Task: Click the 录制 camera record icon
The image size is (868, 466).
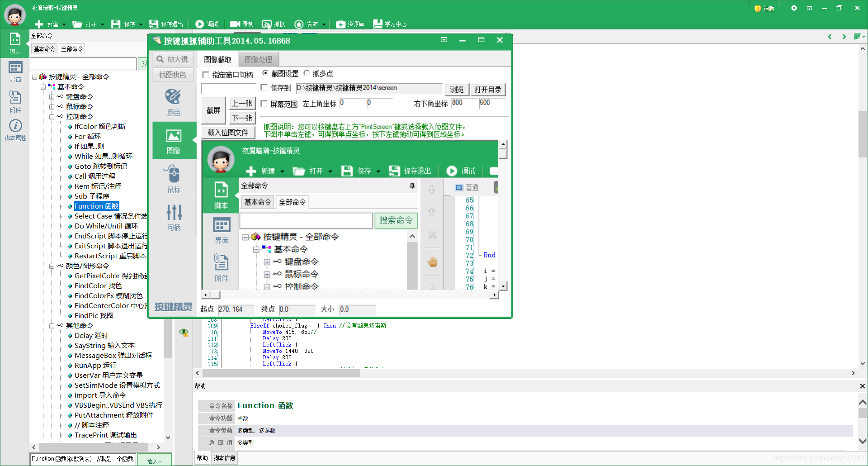Action: 235,24
